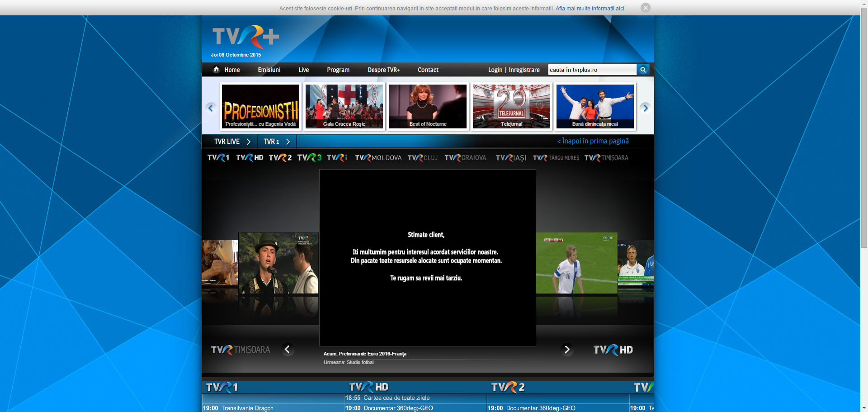Screen dimensions: 868x412
Task: Select the TVR i channel logo
Action: click(x=337, y=158)
